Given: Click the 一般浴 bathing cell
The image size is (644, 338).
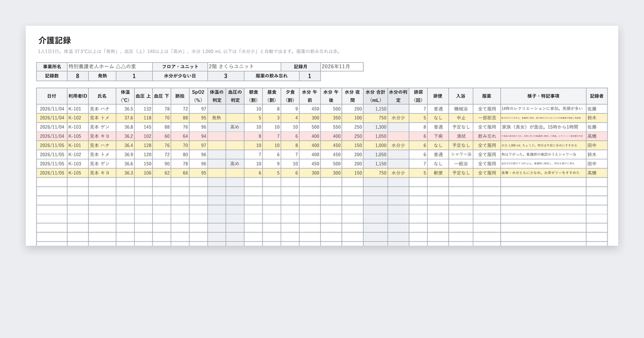Looking at the screenshot, I should (460, 164).
